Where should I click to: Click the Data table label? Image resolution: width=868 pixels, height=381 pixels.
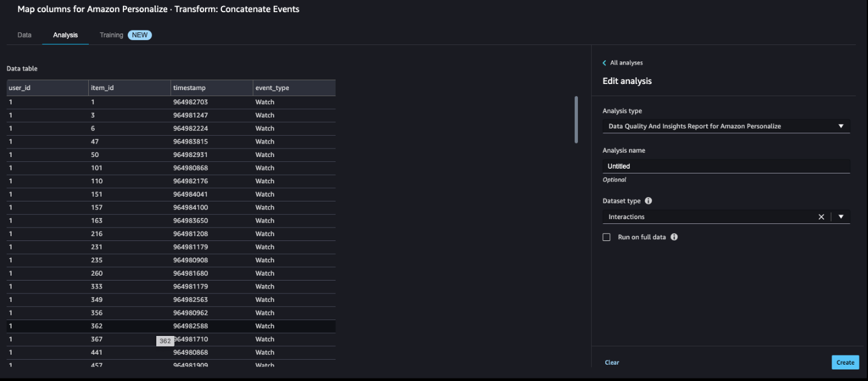[x=22, y=69]
